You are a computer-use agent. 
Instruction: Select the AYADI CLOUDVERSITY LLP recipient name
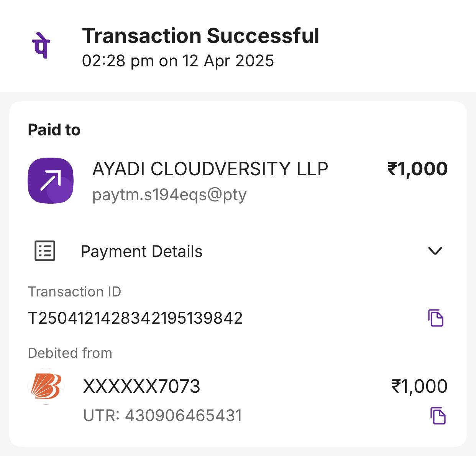click(x=210, y=169)
